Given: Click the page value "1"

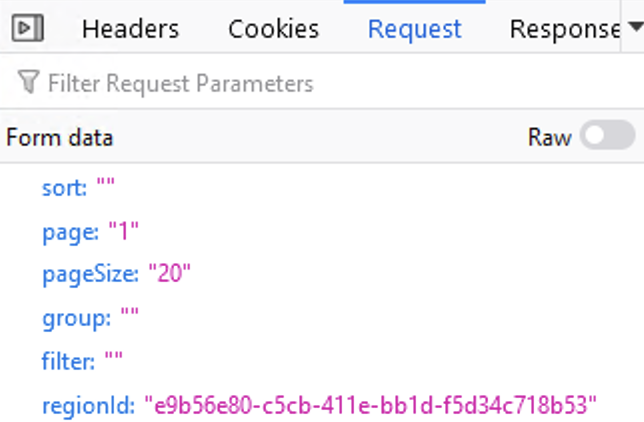Looking at the screenshot, I should 123,232.
